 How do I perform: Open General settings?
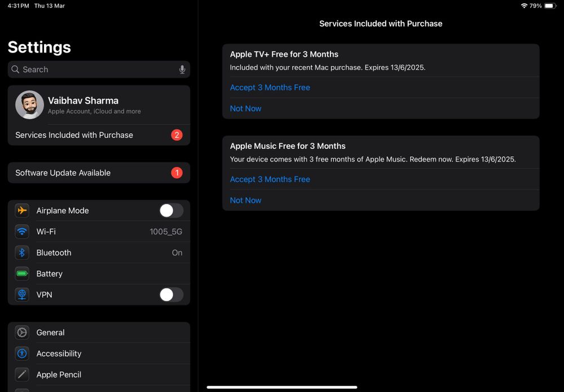99,332
